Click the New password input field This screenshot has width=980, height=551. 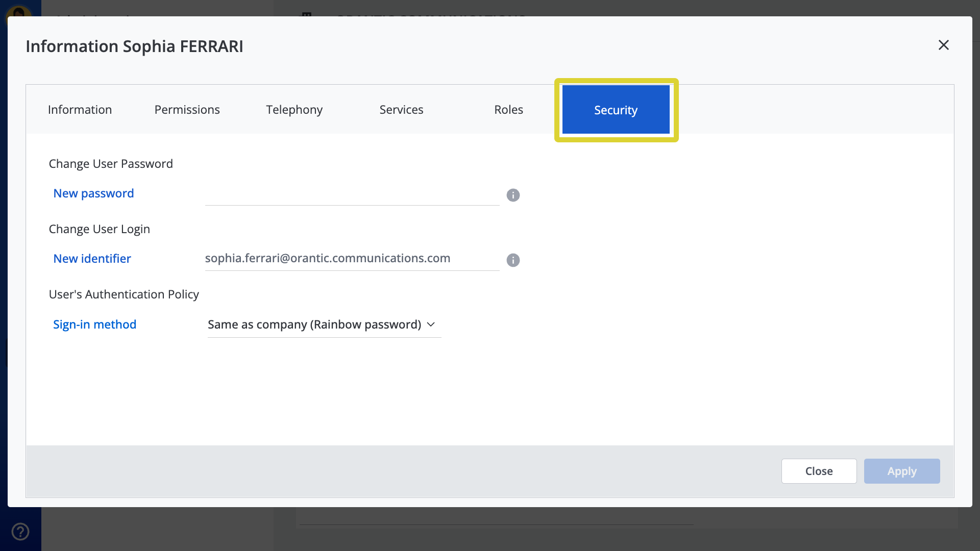[351, 196]
